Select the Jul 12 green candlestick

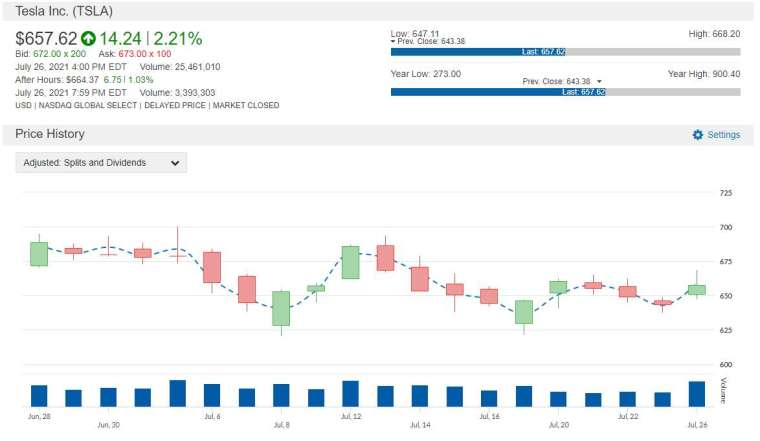[350, 262]
